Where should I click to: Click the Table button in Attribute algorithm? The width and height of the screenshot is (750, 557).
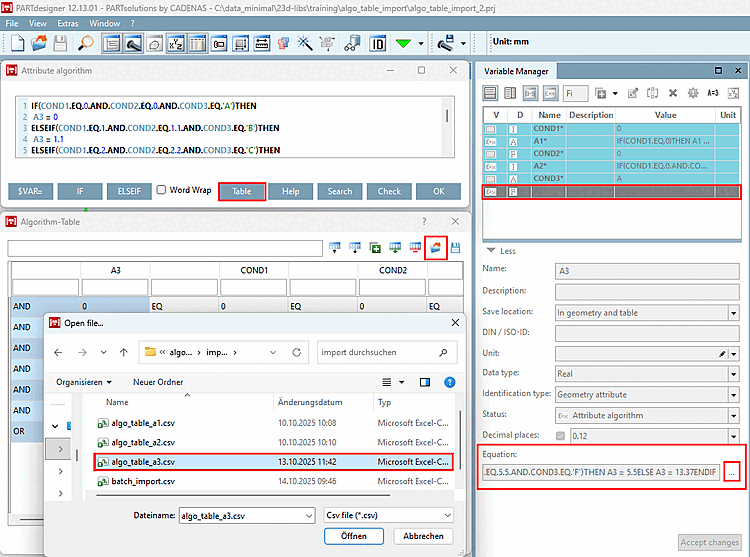(x=242, y=191)
